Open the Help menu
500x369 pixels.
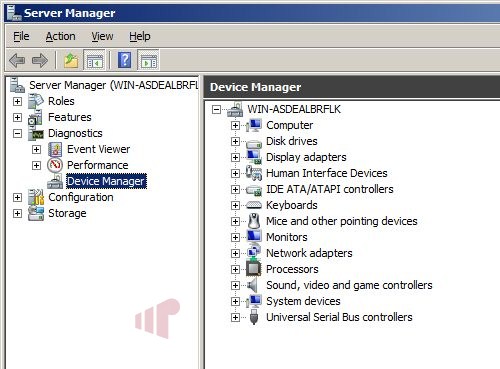(x=140, y=36)
